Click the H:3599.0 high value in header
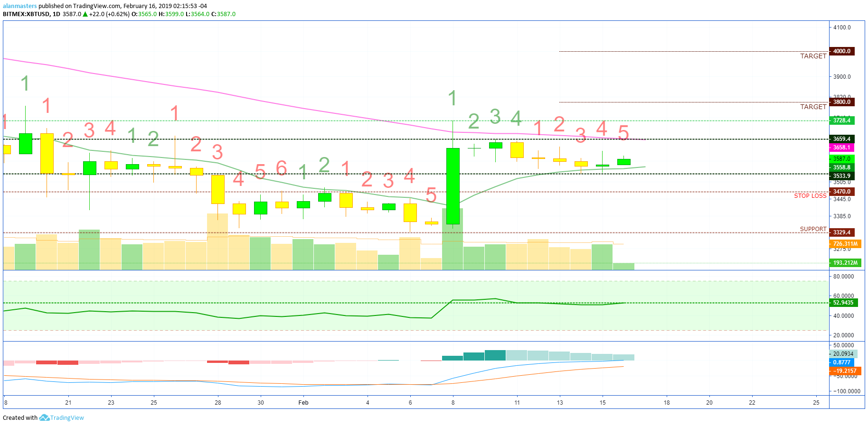868x426 pixels. [171, 14]
